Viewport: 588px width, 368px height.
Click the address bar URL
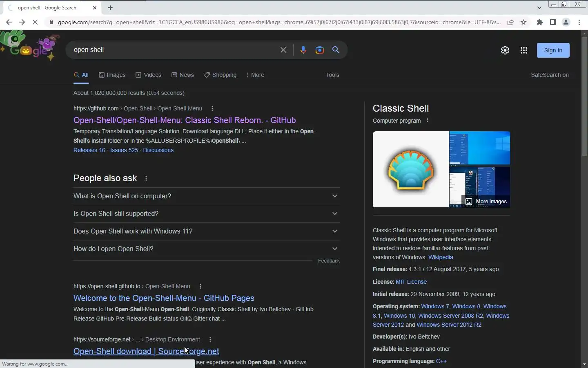pos(279,22)
